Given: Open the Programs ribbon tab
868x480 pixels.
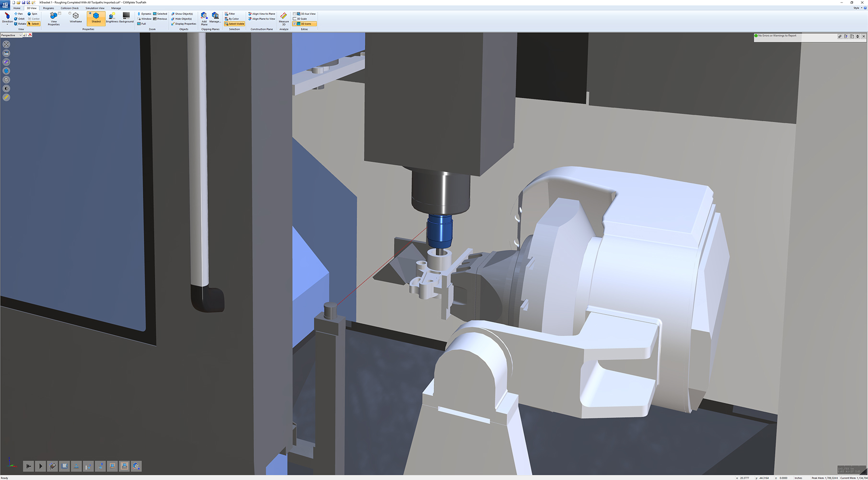Looking at the screenshot, I should [x=48, y=8].
